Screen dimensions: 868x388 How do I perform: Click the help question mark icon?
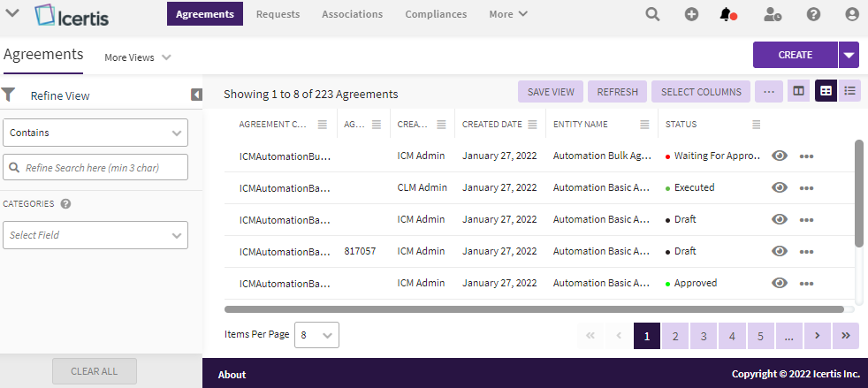click(813, 14)
